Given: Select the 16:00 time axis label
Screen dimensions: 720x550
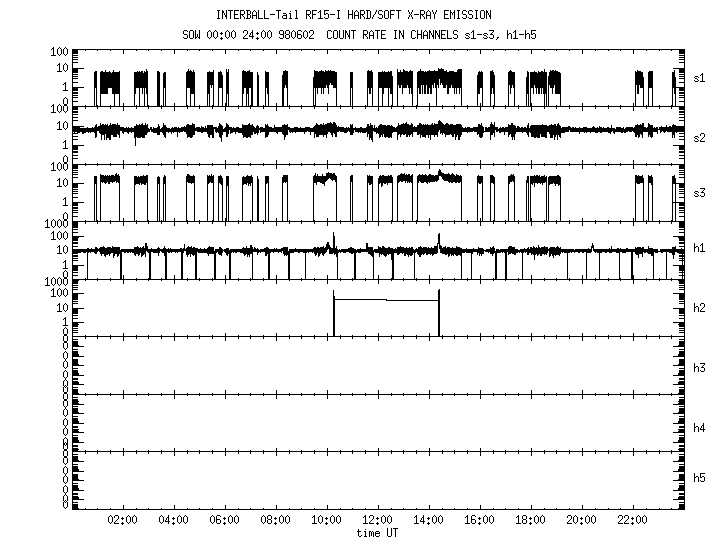Looking at the screenshot, I should pyautogui.click(x=479, y=520).
